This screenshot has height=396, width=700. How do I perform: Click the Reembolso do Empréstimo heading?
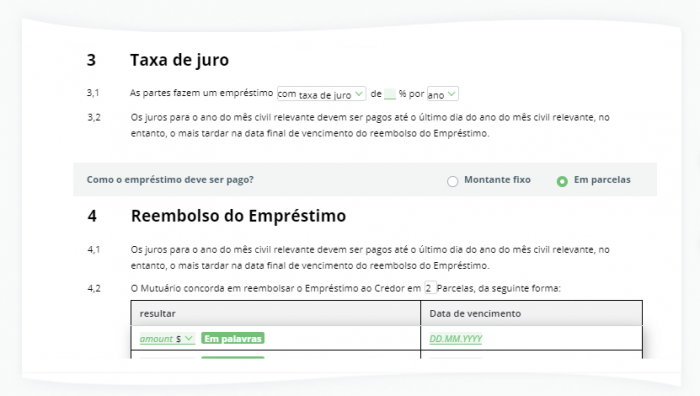238,216
